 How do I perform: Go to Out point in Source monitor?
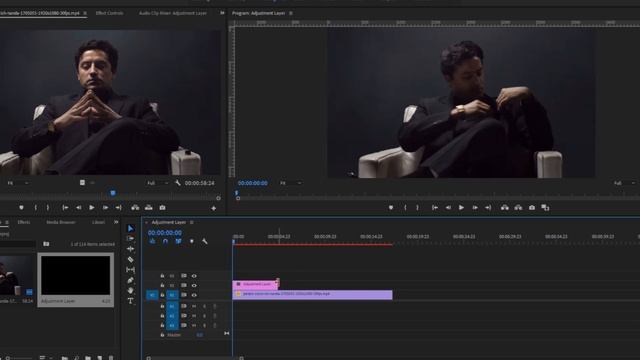118,208
